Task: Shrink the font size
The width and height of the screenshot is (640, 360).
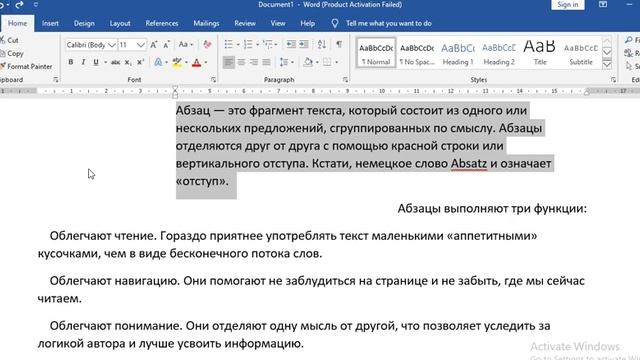Action: coord(167,44)
